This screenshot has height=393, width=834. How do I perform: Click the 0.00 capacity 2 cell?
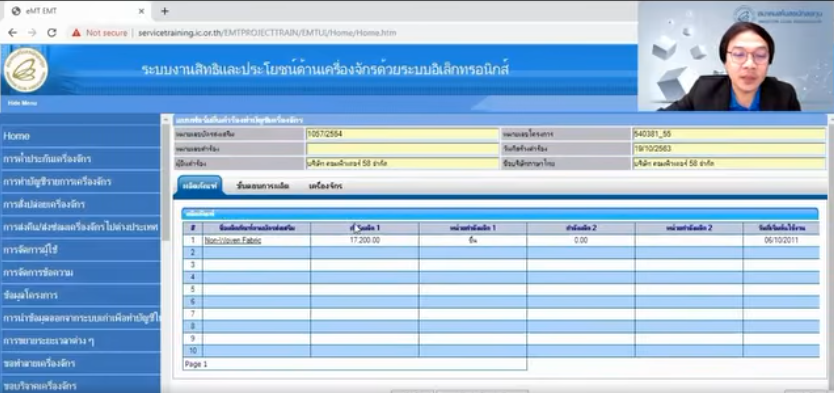coord(581,240)
